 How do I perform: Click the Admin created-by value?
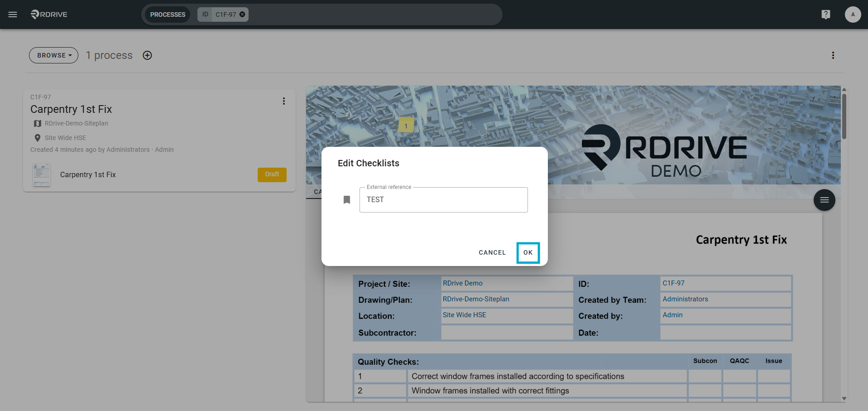tap(672, 315)
